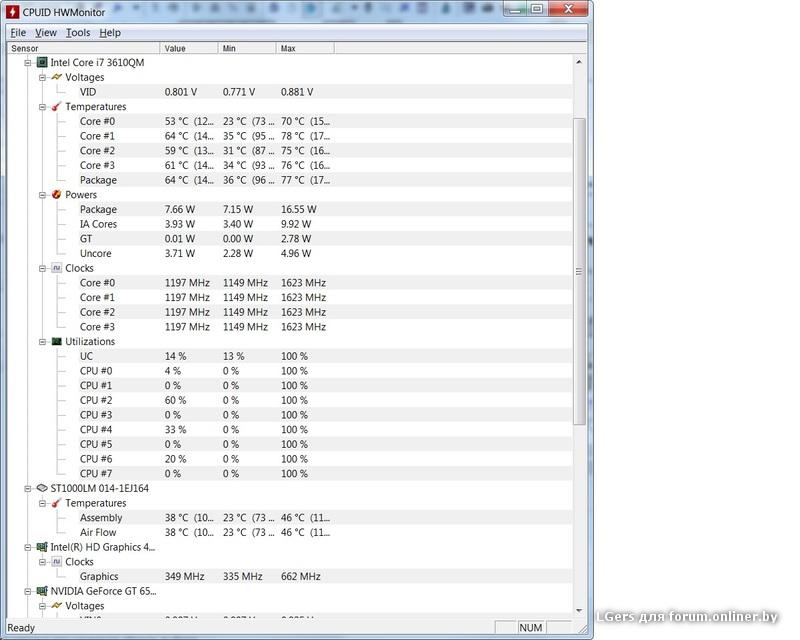Open the View menu

(x=45, y=33)
